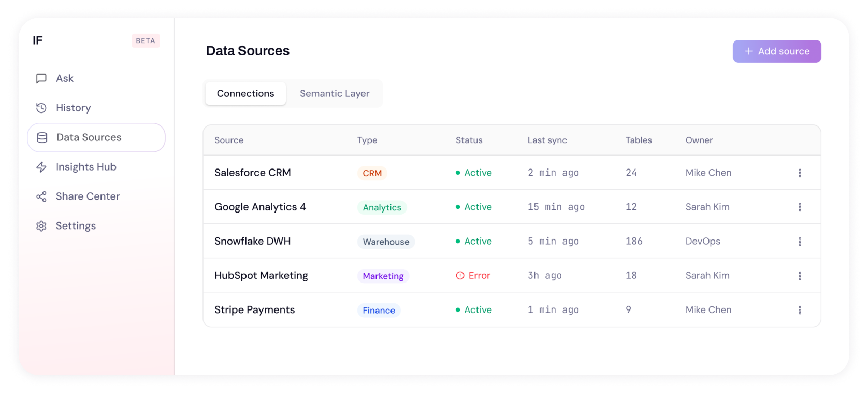Click the Type column header

point(367,140)
